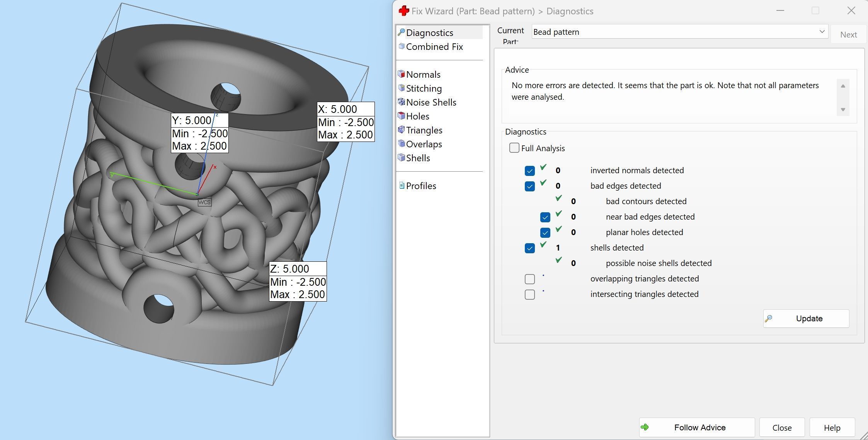This screenshot has height=440, width=868.
Task: Select the Triangles icon in the sidebar
Action: coord(402,130)
